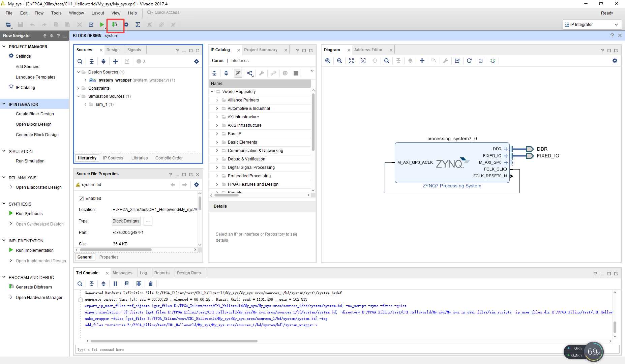Open the Messages tab

point(122,273)
